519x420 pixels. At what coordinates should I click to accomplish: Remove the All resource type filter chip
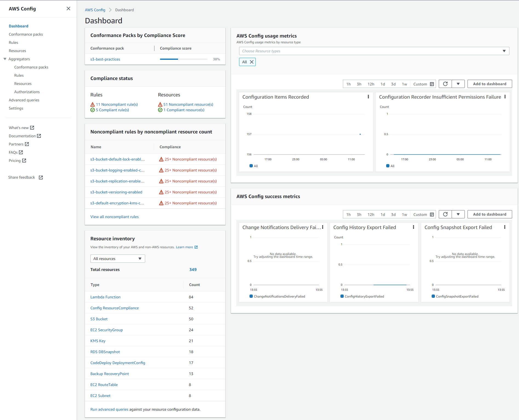pyautogui.click(x=251, y=62)
